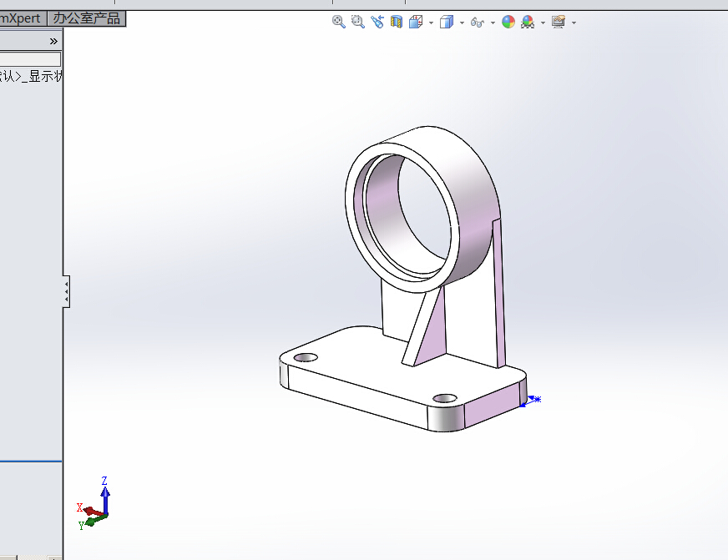The image size is (728, 560).
Task: Click the Hide/Show Items glasses icon
Action: click(477, 22)
